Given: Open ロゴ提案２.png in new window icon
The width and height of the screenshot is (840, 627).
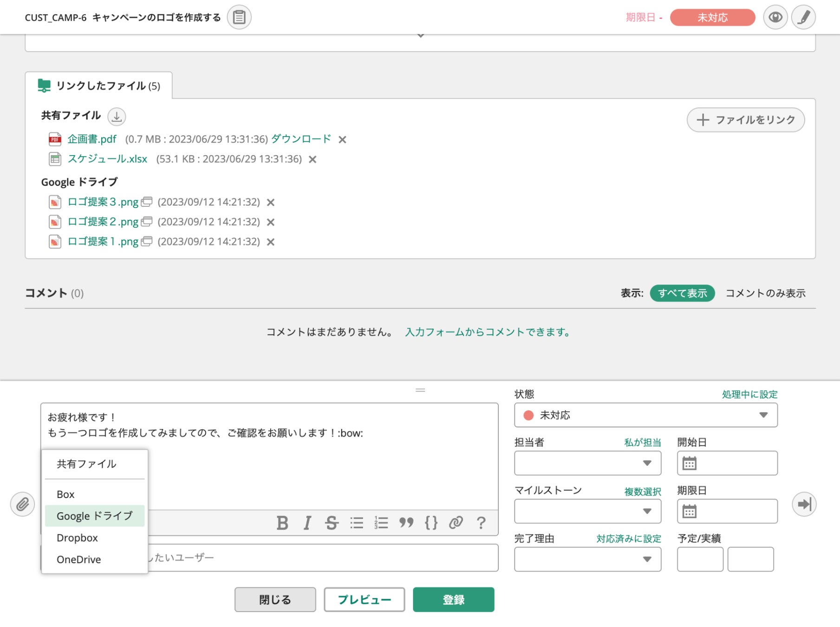Looking at the screenshot, I should click(147, 222).
